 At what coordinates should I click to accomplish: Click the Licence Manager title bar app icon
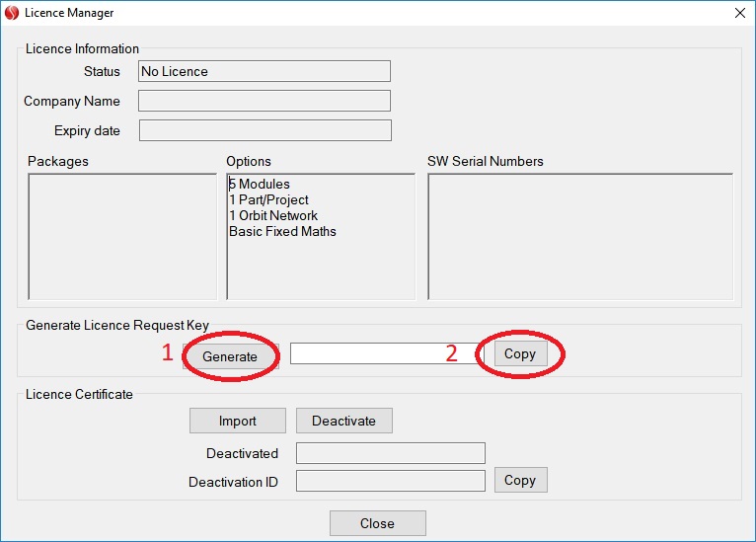(12, 13)
